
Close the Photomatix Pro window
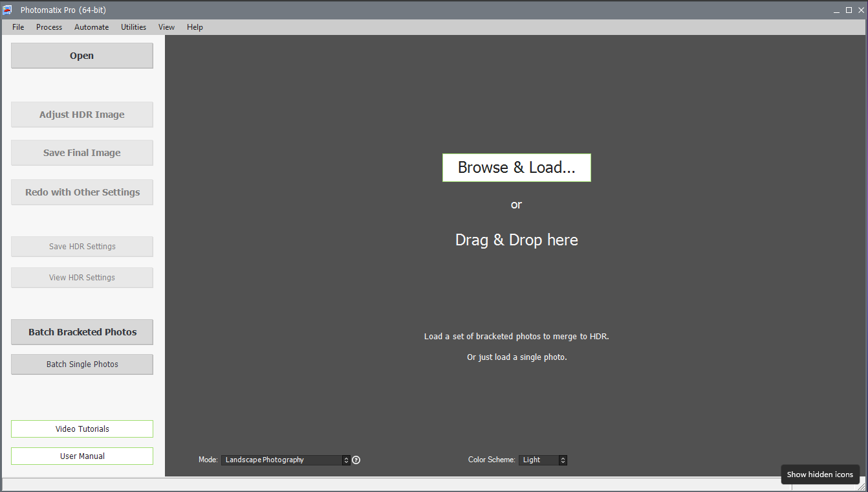tap(861, 10)
